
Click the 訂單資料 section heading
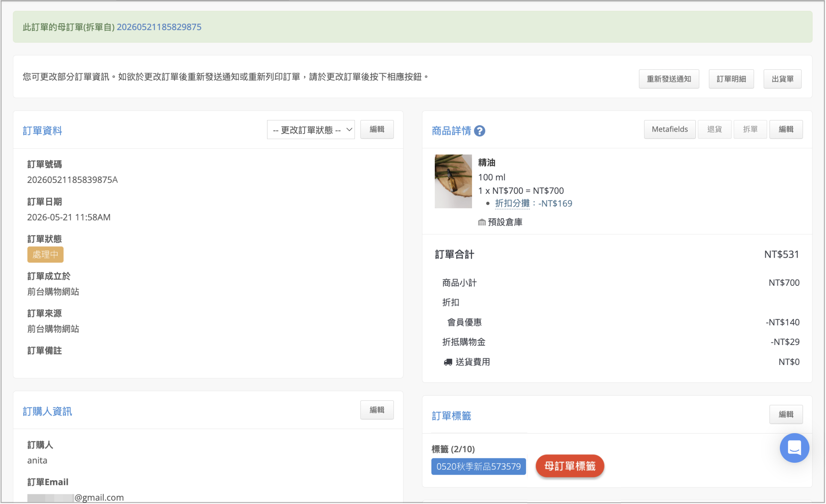[42, 131]
